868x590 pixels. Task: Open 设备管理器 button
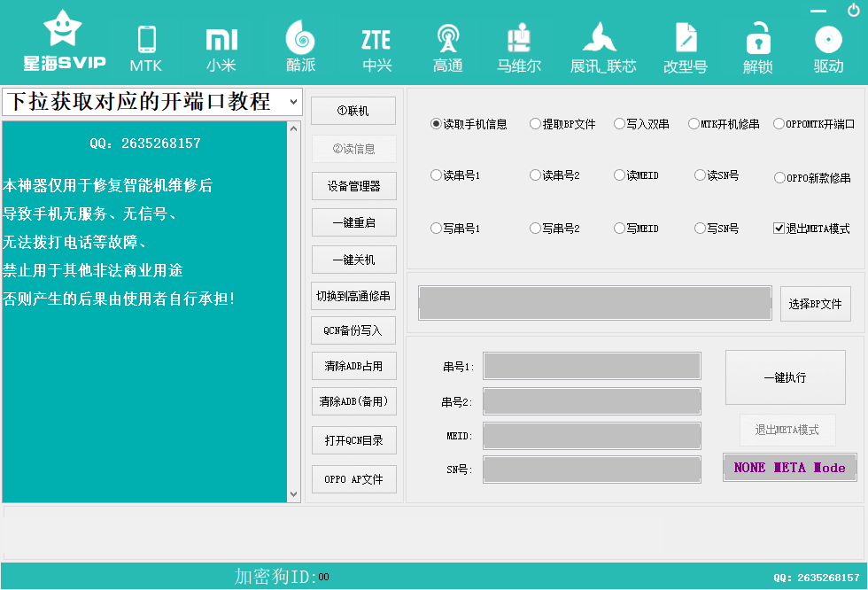(x=353, y=186)
